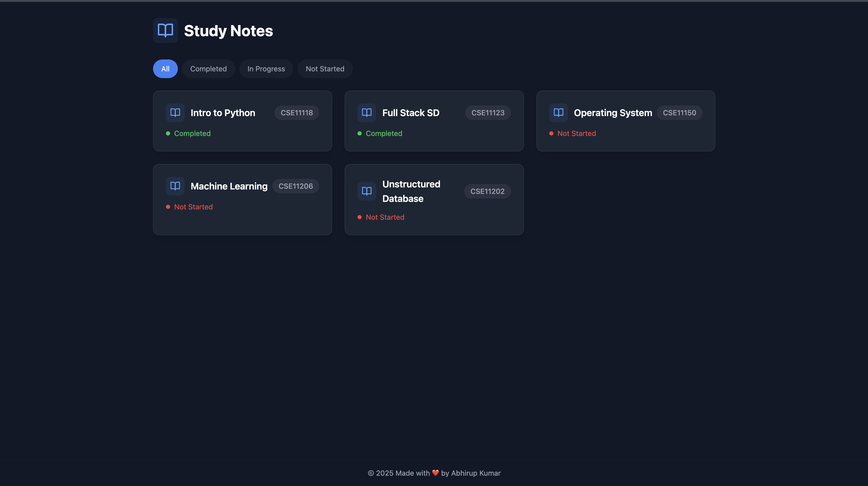Open the Operating System course title
The width and height of the screenshot is (868, 486).
click(613, 112)
